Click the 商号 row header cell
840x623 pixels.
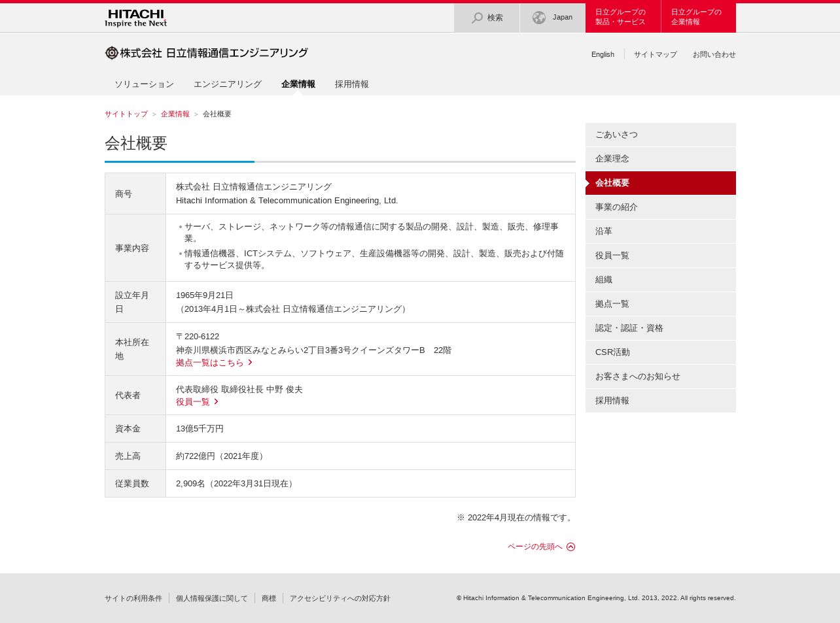click(x=135, y=194)
